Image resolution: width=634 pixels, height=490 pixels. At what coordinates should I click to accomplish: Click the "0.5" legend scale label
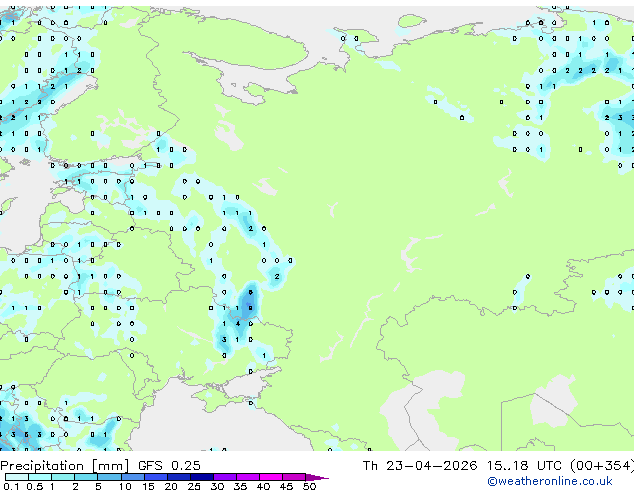tap(35, 486)
